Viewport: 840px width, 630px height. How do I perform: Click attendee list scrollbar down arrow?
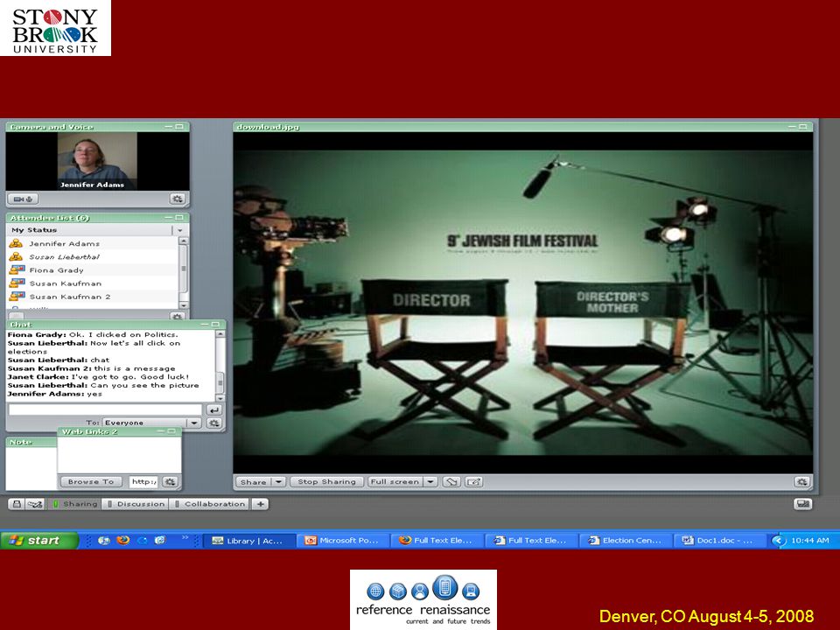[183, 304]
